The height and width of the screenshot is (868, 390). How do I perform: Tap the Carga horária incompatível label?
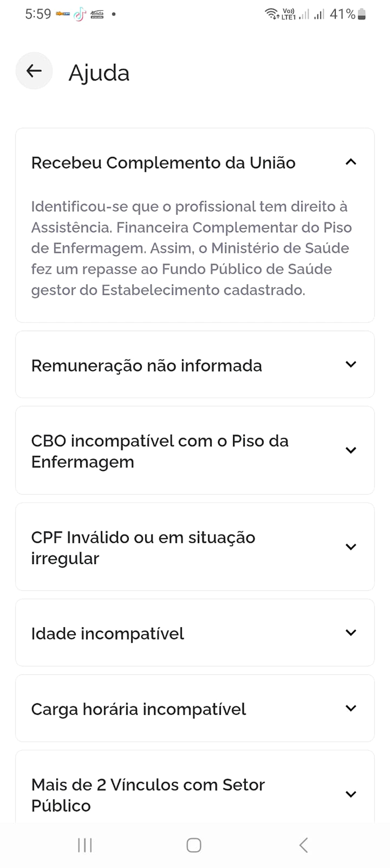point(139,709)
